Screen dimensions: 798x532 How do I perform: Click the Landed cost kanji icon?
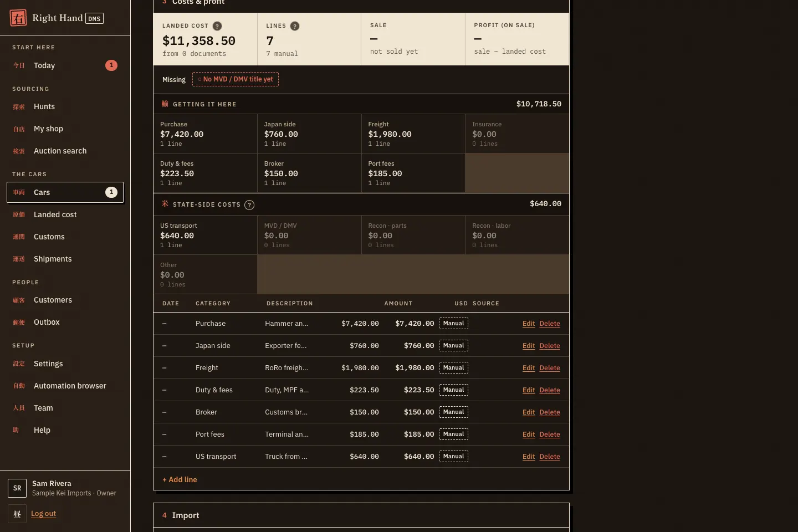19,215
